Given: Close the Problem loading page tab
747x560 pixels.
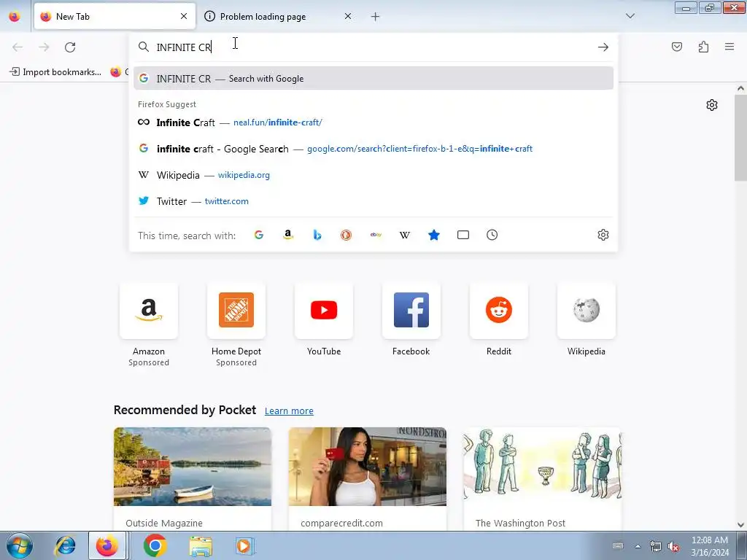Looking at the screenshot, I should (x=348, y=16).
